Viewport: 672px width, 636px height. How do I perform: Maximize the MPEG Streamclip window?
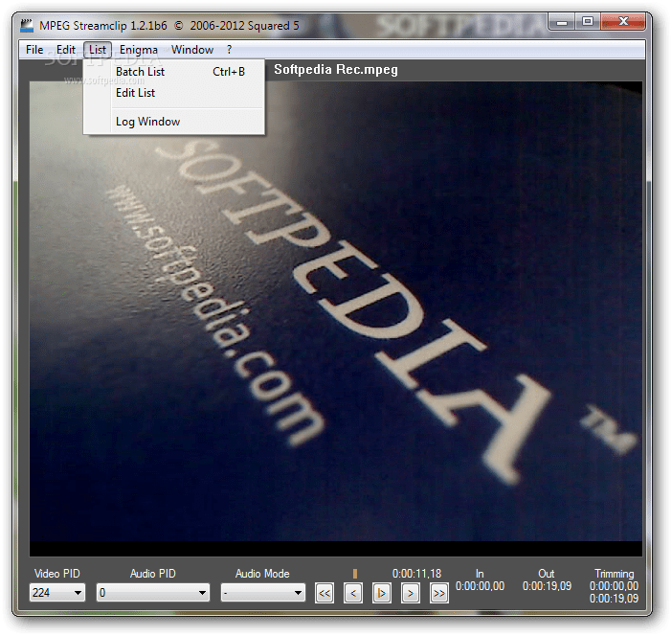(588, 21)
